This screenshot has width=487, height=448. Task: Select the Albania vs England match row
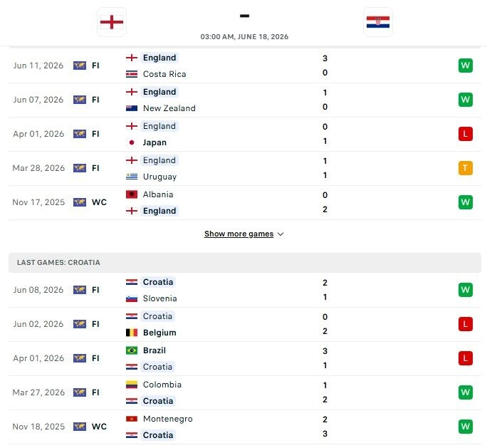click(x=245, y=202)
